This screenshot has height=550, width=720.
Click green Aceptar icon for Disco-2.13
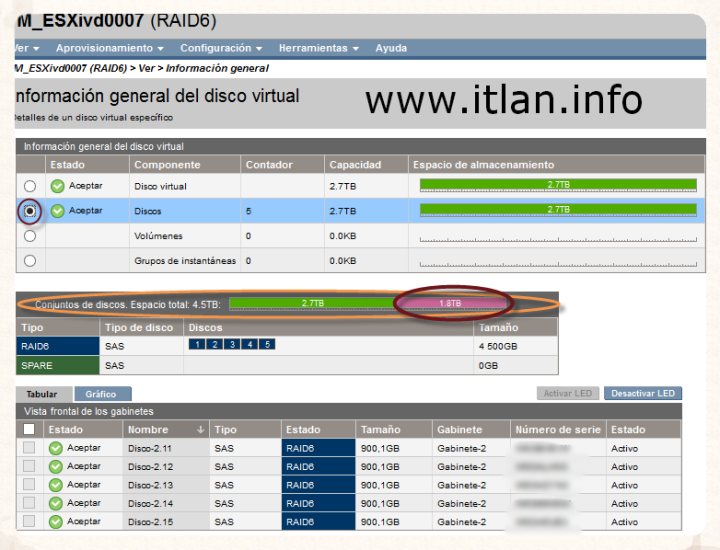(56, 485)
